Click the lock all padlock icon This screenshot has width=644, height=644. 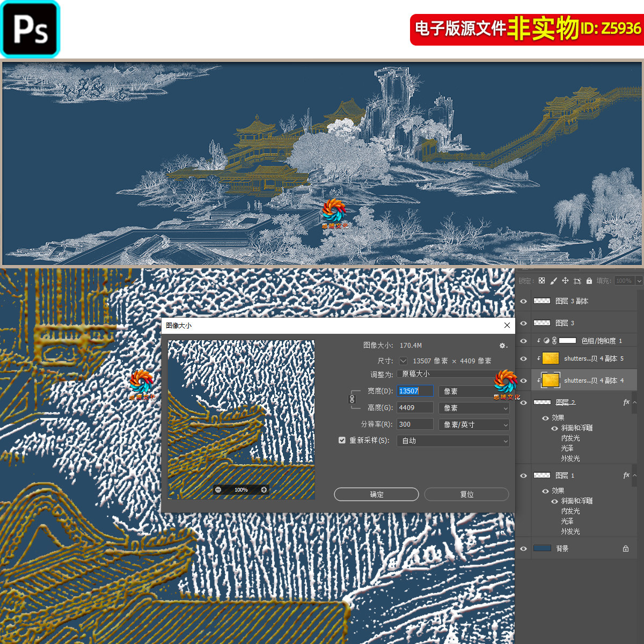tap(589, 281)
